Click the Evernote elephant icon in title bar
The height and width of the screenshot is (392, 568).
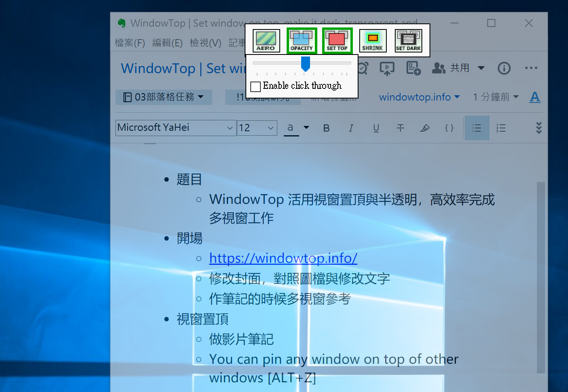click(122, 23)
